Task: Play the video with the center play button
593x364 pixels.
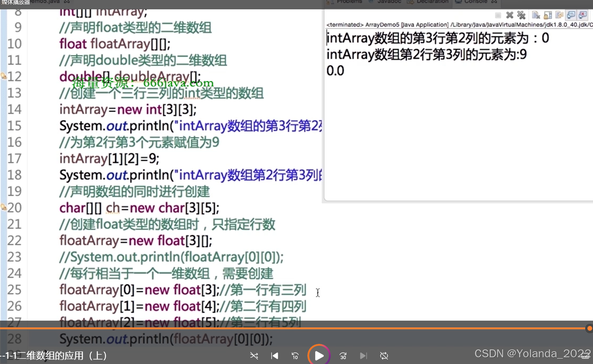Action: (319, 355)
